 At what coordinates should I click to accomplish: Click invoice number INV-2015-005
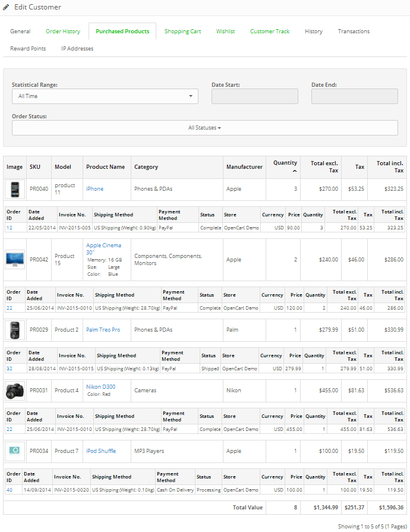pyautogui.click(x=75, y=228)
